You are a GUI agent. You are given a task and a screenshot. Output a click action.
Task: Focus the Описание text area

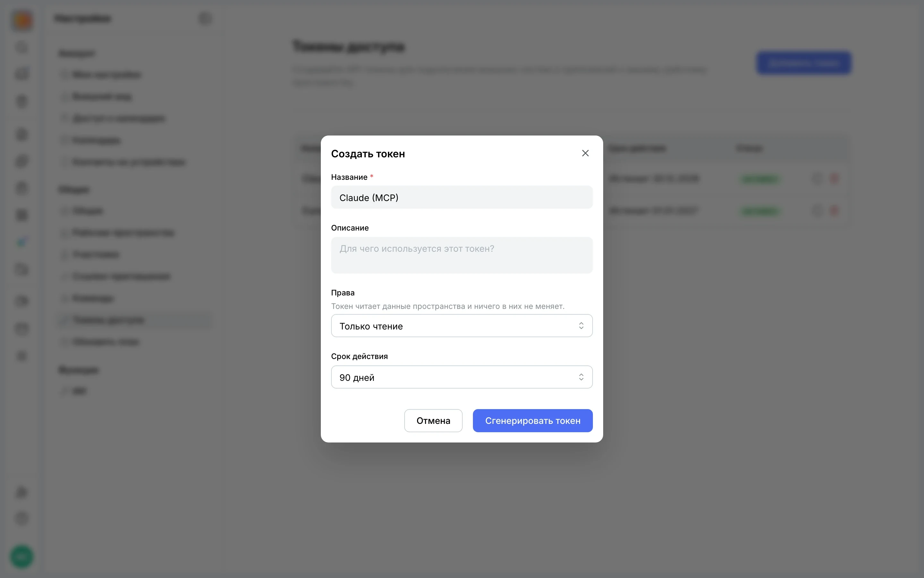click(462, 255)
